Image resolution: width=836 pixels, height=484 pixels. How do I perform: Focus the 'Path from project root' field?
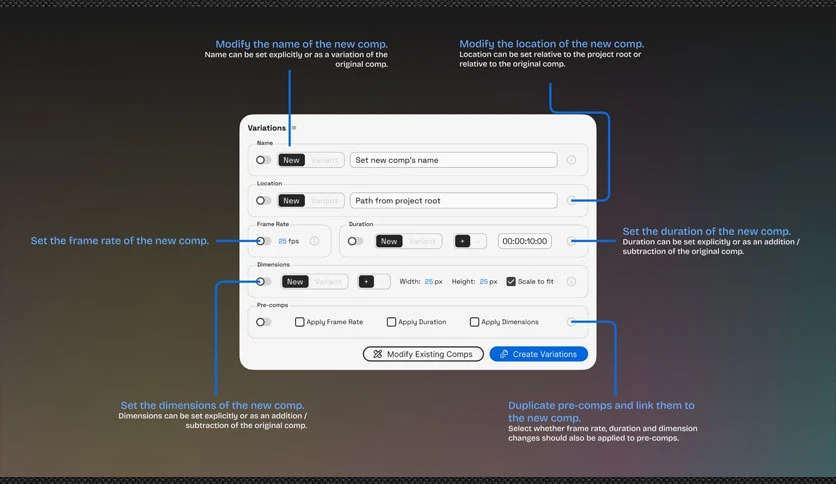coord(454,200)
